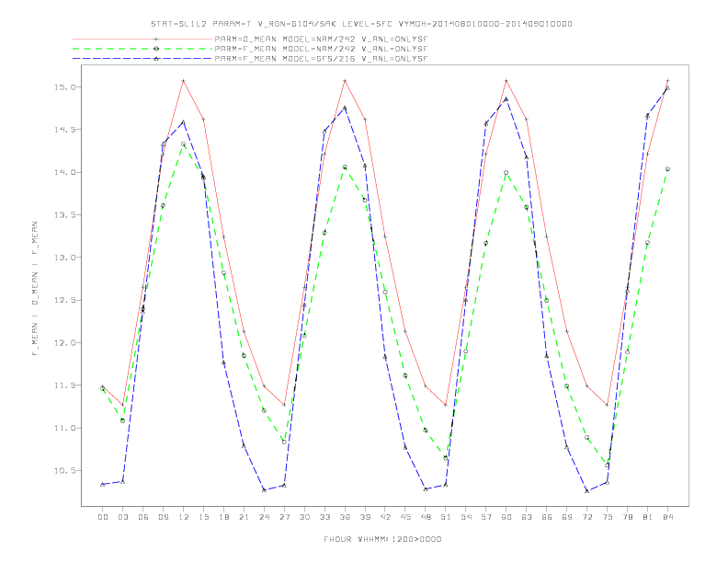Click the 84 forecast hour tick label

click(667, 517)
